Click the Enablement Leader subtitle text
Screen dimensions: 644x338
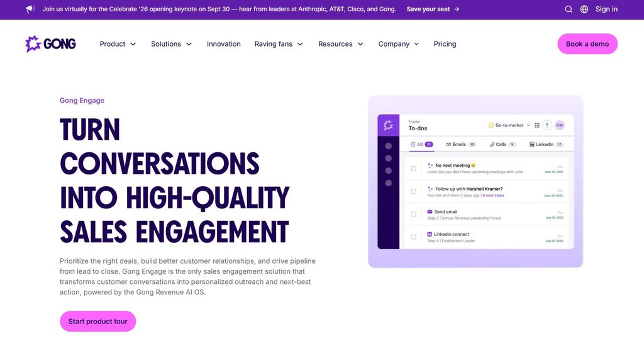(458, 240)
